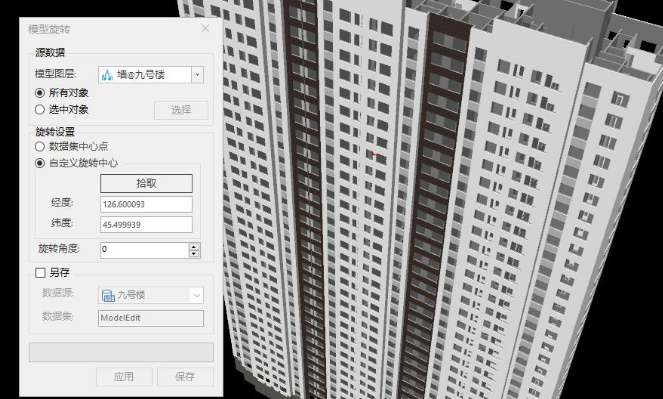663x399 pixels.
Task: Open the 模型图层 dropdown arrow
Action: (x=197, y=75)
